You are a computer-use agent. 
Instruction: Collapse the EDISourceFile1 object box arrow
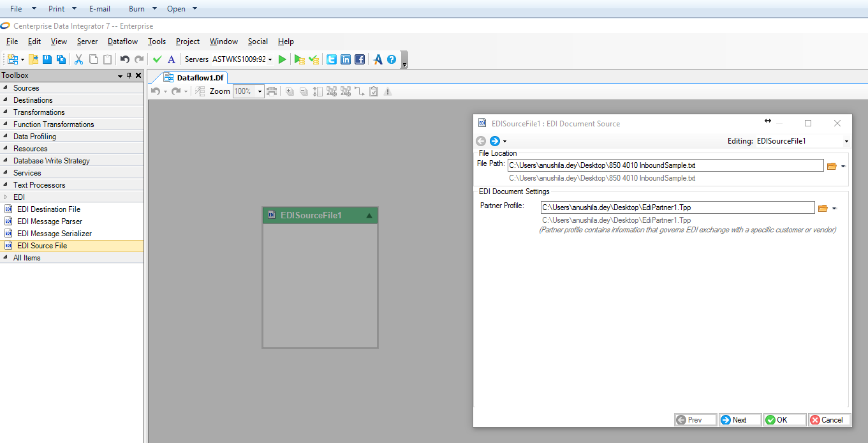[369, 216]
